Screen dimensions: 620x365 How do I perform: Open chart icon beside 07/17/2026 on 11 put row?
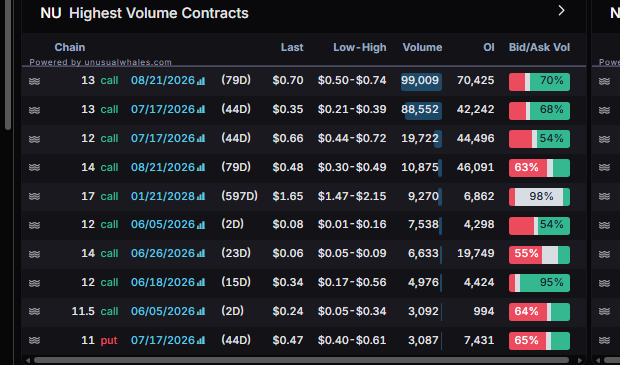click(201, 340)
